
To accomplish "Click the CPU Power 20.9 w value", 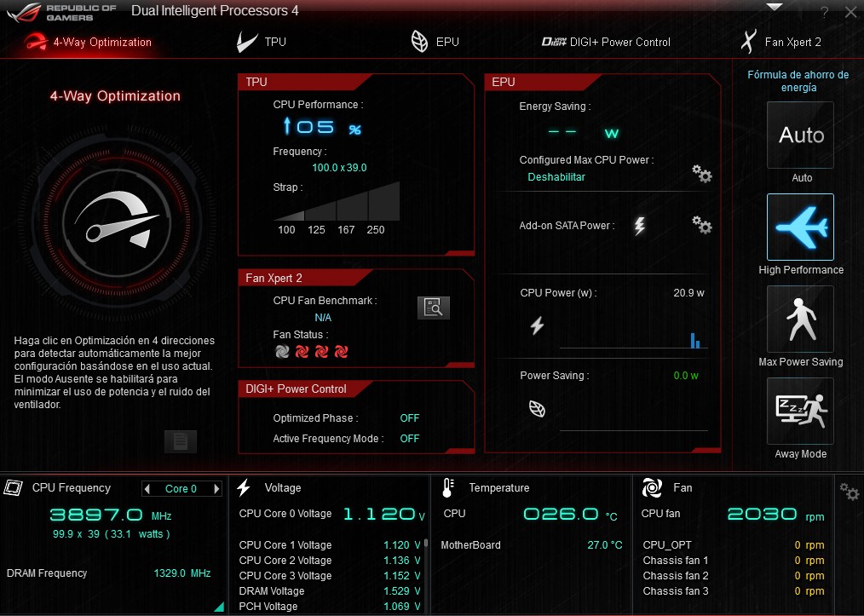I will (x=688, y=293).
